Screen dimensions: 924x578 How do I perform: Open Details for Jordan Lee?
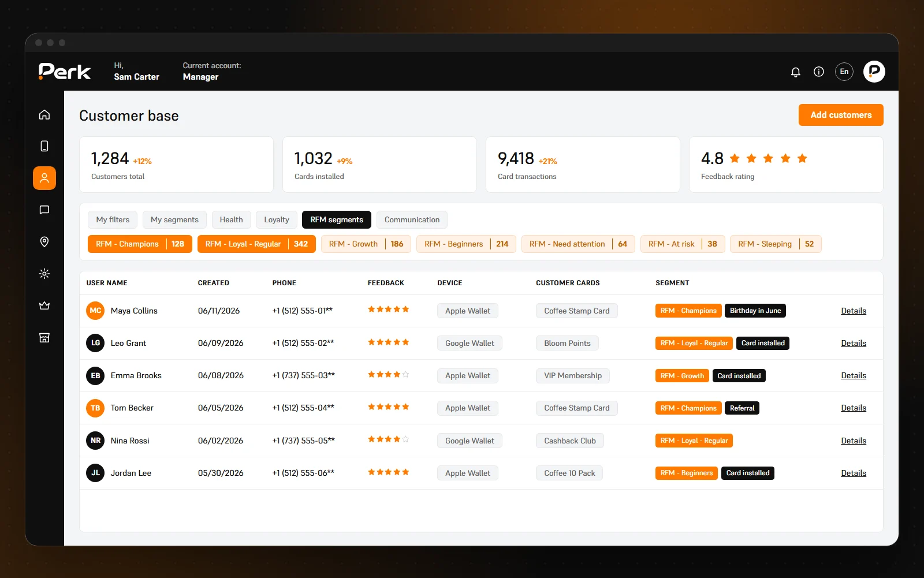pos(854,473)
